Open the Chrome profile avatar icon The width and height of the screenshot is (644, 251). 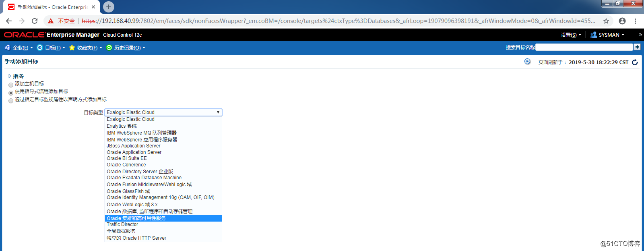point(622,21)
